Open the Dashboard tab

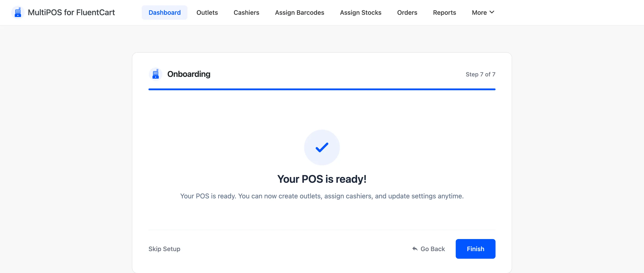(x=165, y=13)
